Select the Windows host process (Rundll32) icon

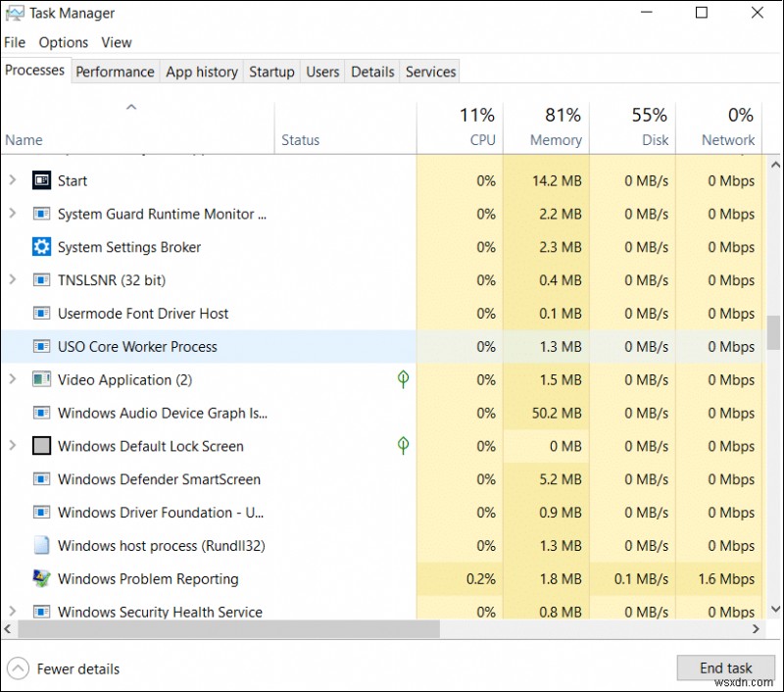[x=41, y=546]
